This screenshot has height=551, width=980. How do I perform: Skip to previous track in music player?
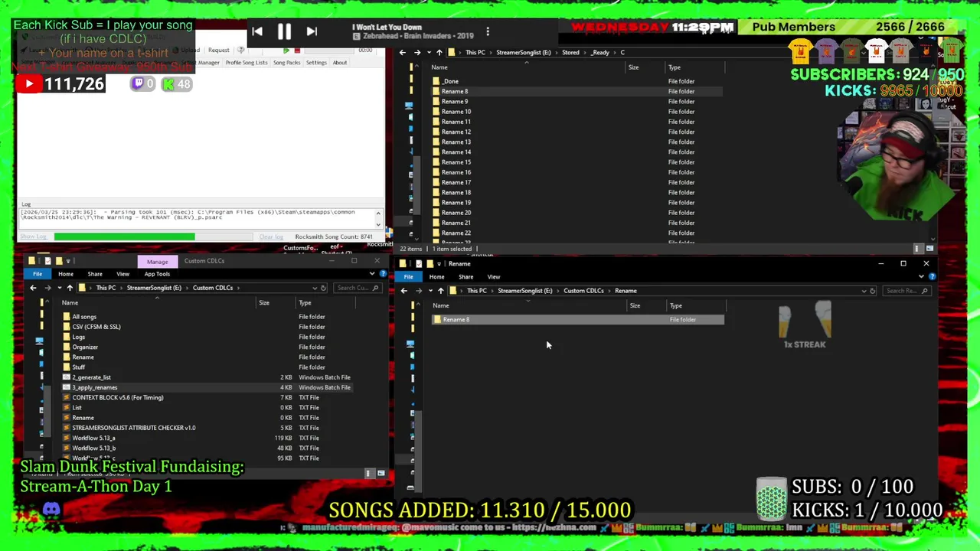point(257,31)
